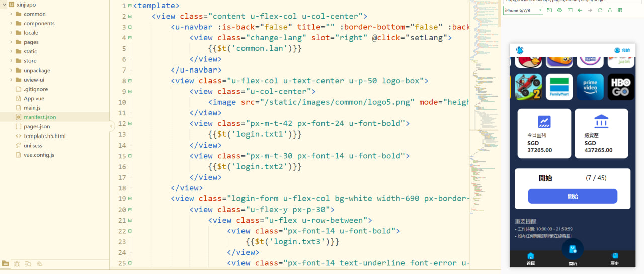
Task: Open the console terminal icon in preview toolbar
Action: [570, 10]
